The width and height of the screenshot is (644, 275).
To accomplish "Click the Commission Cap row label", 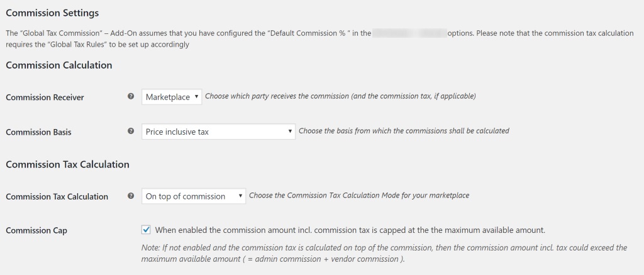I will 36,230.
